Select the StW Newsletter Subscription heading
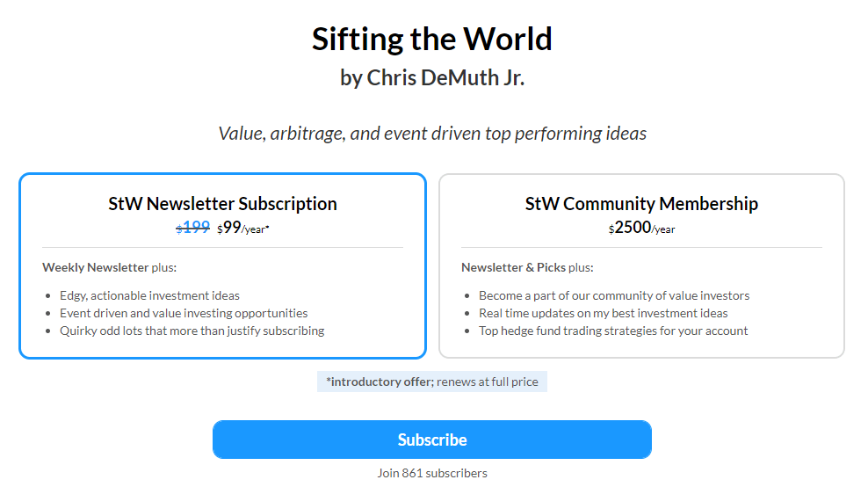The image size is (868, 487). [222, 204]
